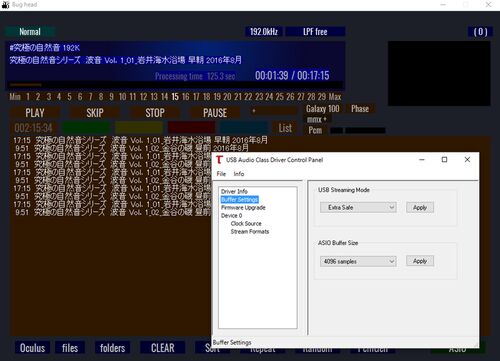Open ASIO Buffer Size dropdown

click(x=358, y=261)
